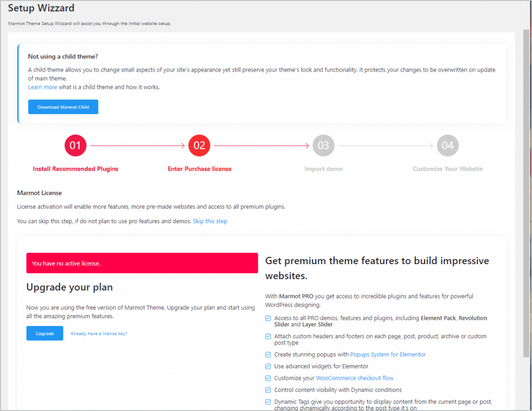
Task: Click the step 03 circle icon
Action: [324, 146]
